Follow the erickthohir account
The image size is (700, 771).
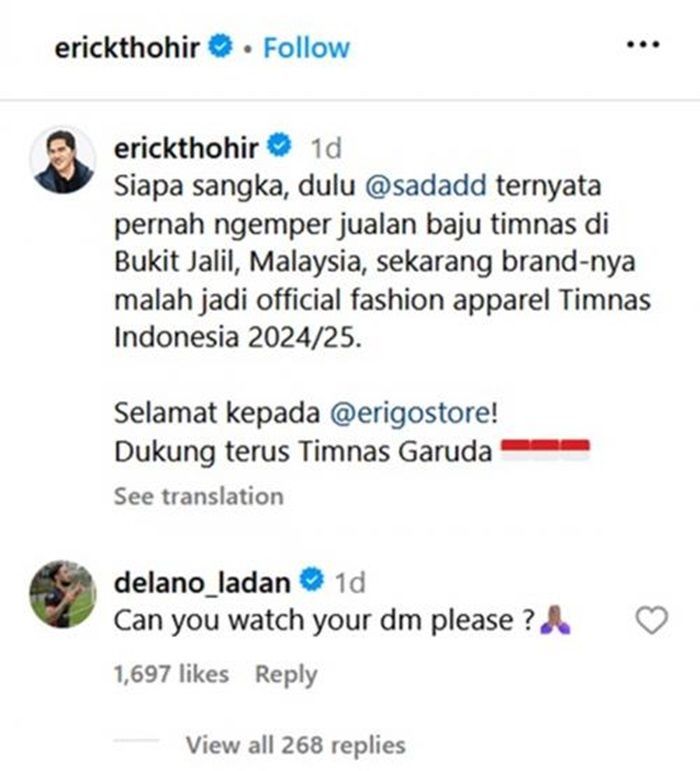point(306,48)
